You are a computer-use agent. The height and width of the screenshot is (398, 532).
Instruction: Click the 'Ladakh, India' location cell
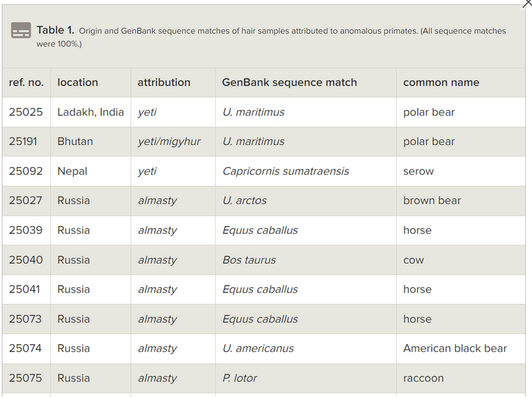[90, 112]
